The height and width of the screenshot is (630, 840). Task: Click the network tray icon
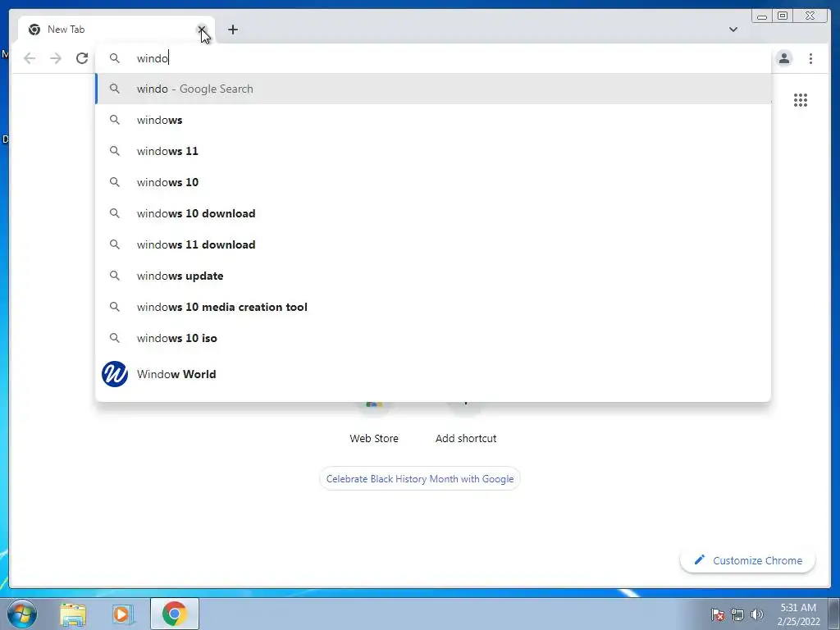(x=737, y=614)
